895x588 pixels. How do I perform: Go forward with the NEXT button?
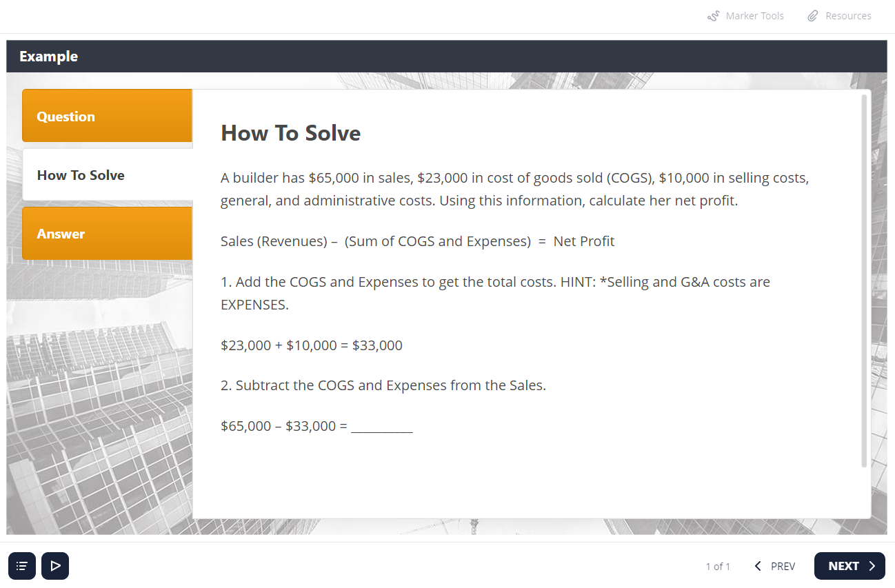pyautogui.click(x=849, y=566)
